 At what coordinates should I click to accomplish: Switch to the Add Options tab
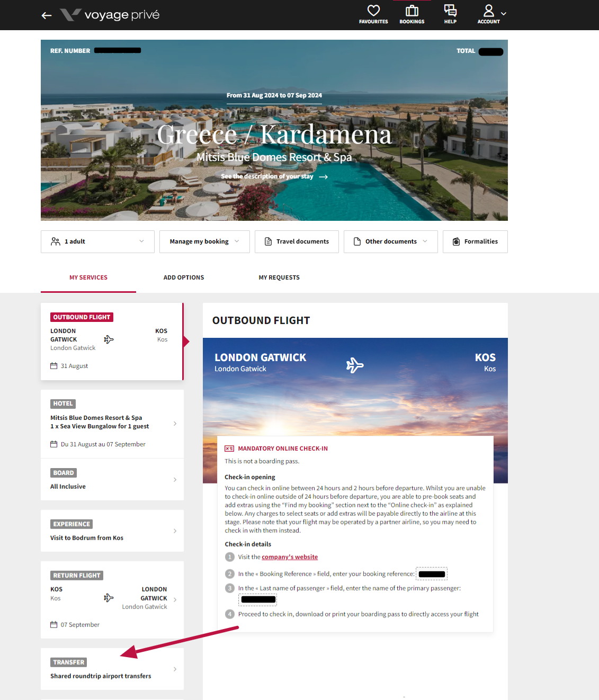[x=184, y=277]
